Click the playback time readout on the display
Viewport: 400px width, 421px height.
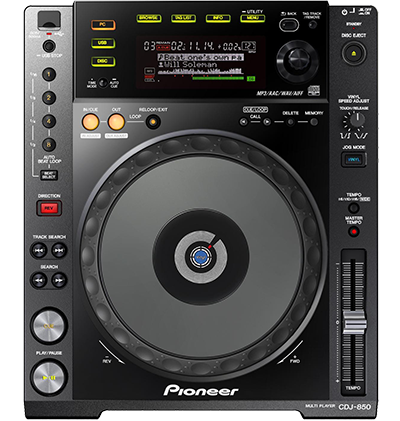click(x=193, y=46)
